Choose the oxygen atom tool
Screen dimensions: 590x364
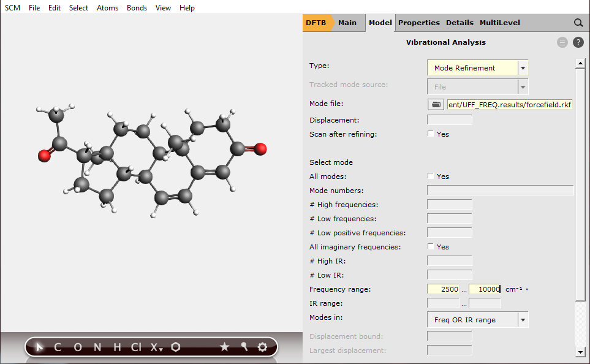pyautogui.click(x=77, y=347)
